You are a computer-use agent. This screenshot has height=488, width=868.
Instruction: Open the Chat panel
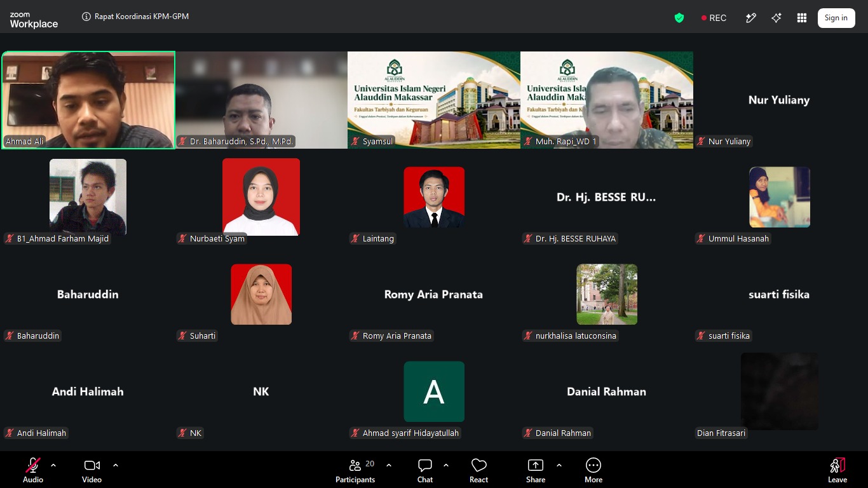(x=425, y=471)
